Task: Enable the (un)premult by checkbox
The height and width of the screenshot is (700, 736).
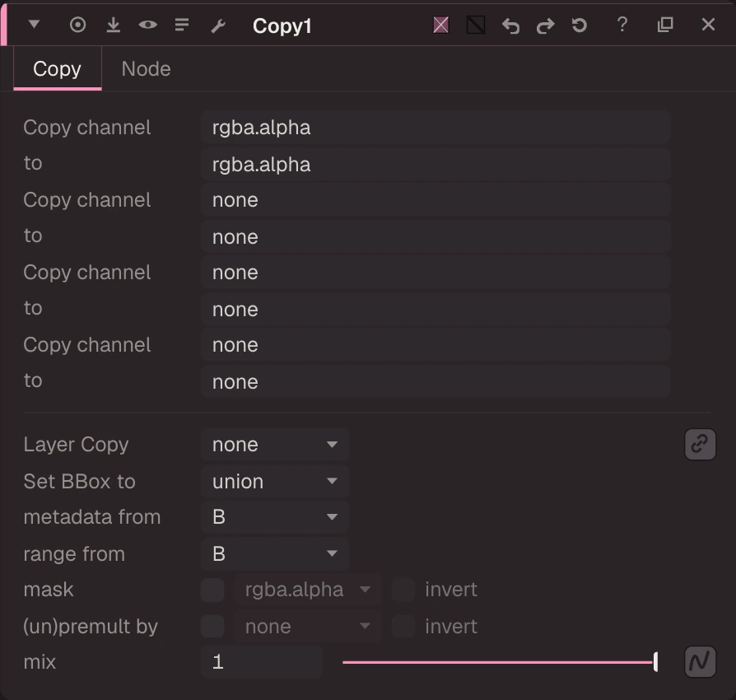Action: coord(212,626)
